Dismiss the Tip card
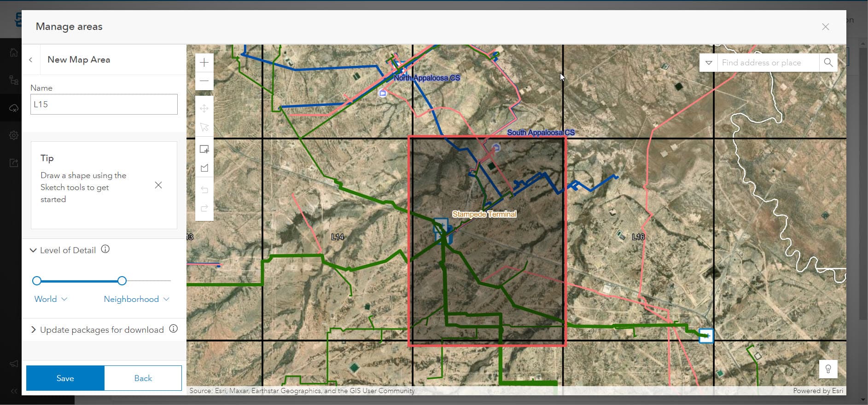Image resolution: width=868 pixels, height=405 pixels. pyautogui.click(x=158, y=185)
